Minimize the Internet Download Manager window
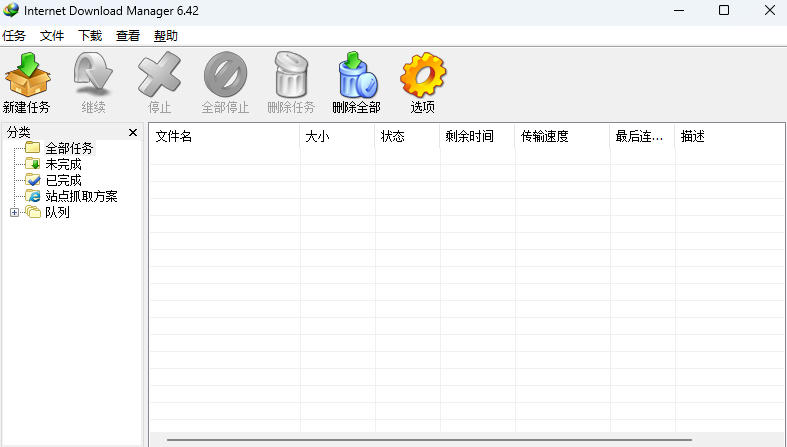The width and height of the screenshot is (787, 447). 679,11
